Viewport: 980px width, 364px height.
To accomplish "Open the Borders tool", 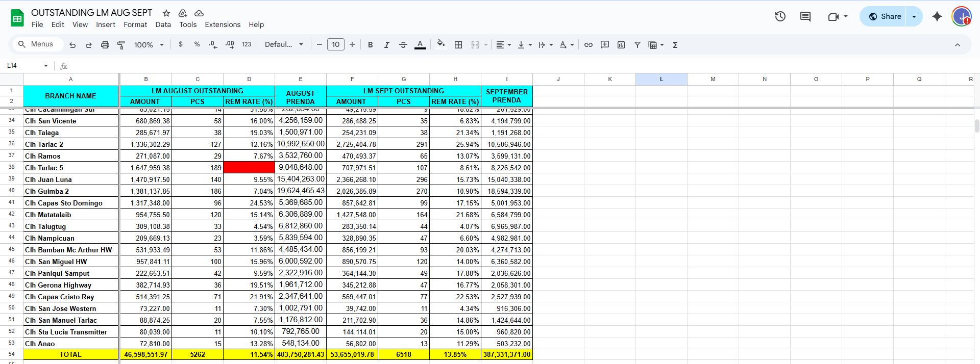I will [x=458, y=45].
